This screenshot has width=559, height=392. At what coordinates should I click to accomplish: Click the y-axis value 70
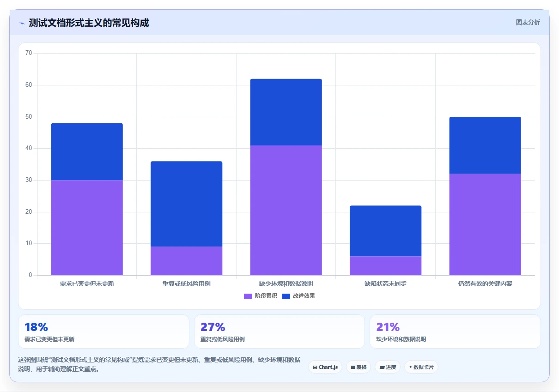click(x=29, y=53)
